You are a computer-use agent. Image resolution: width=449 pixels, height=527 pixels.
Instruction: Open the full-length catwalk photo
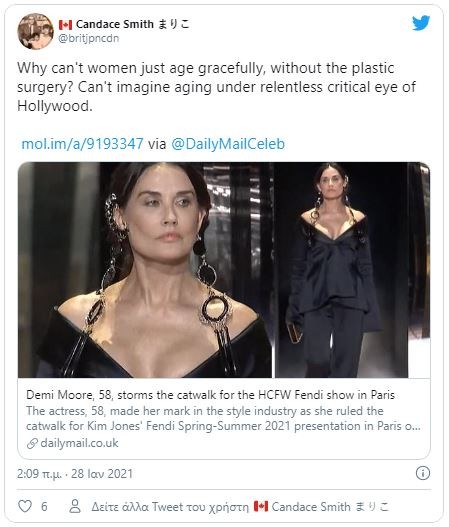(353, 270)
